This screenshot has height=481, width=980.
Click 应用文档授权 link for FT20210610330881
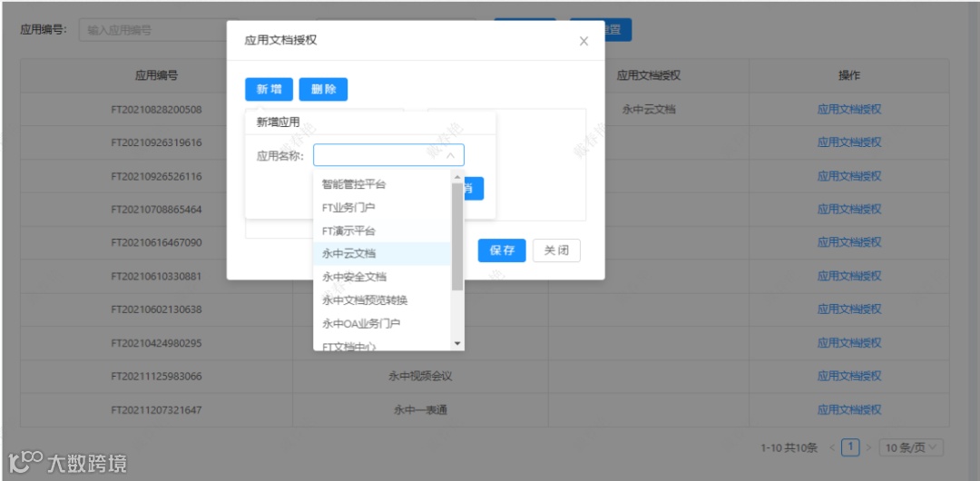[x=848, y=276]
